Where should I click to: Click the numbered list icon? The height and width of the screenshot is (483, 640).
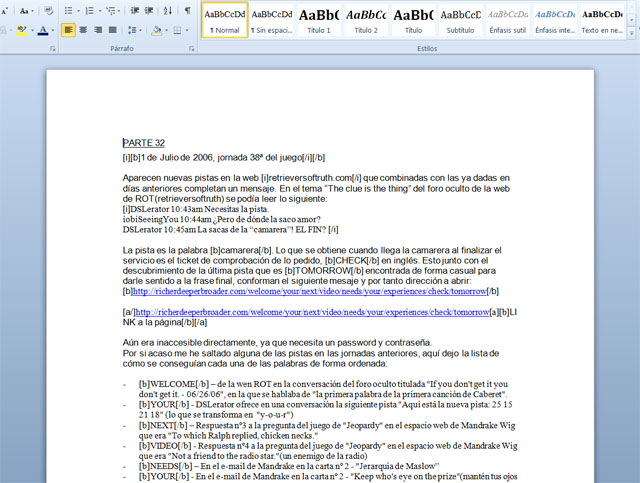click(x=91, y=10)
